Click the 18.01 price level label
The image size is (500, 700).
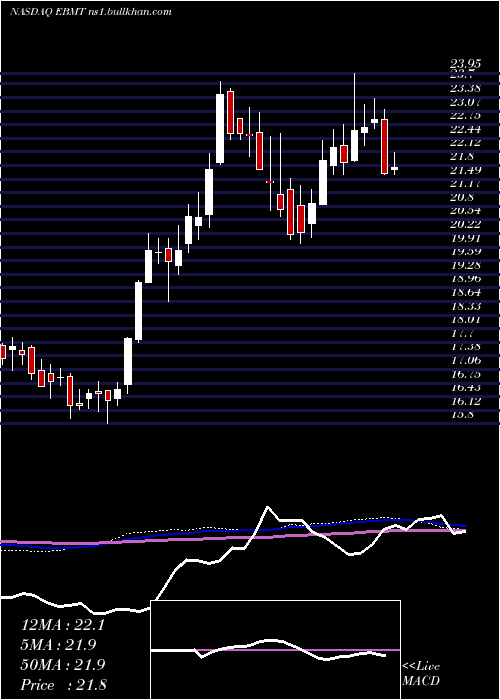[468, 319]
